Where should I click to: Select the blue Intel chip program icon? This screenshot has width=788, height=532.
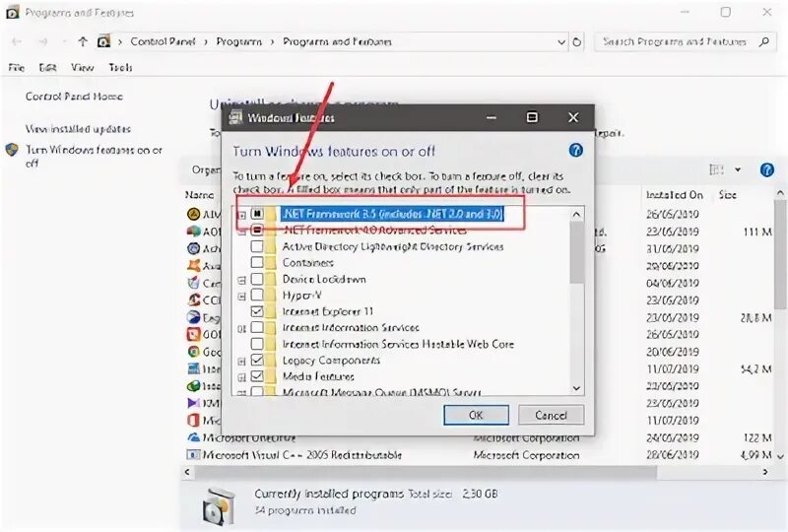point(193,368)
